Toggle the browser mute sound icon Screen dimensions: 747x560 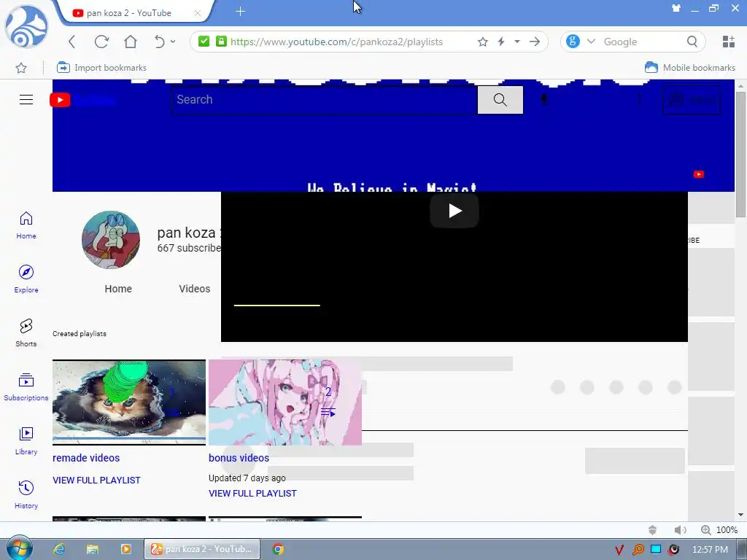coord(680,530)
